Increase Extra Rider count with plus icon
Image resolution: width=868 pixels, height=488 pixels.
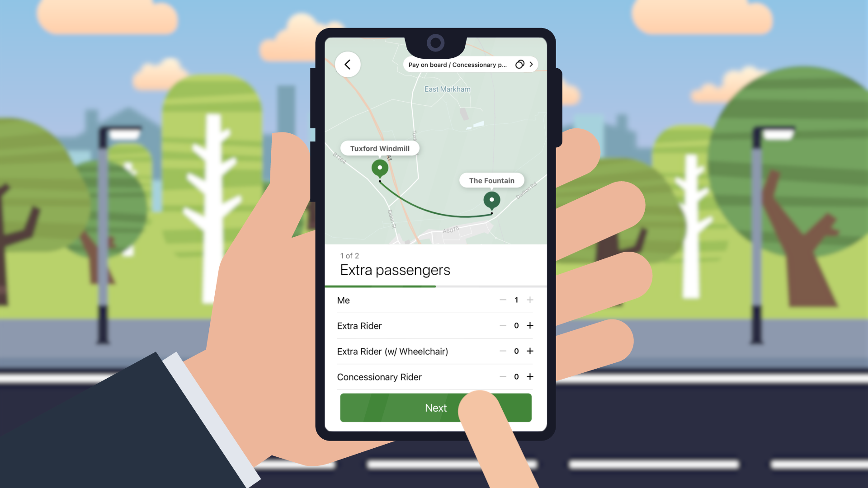point(530,325)
